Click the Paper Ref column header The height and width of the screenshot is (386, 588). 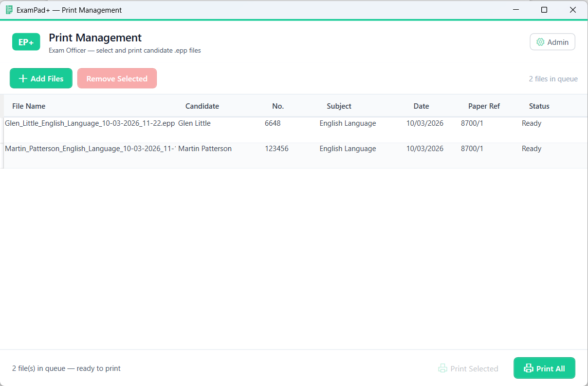point(484,106)
